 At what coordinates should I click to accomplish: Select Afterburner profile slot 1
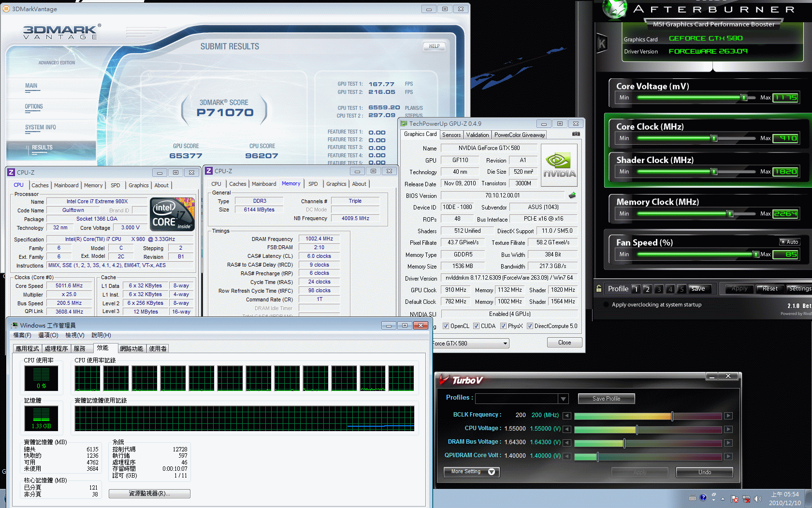pyautogui.click(x=636, y=289)
